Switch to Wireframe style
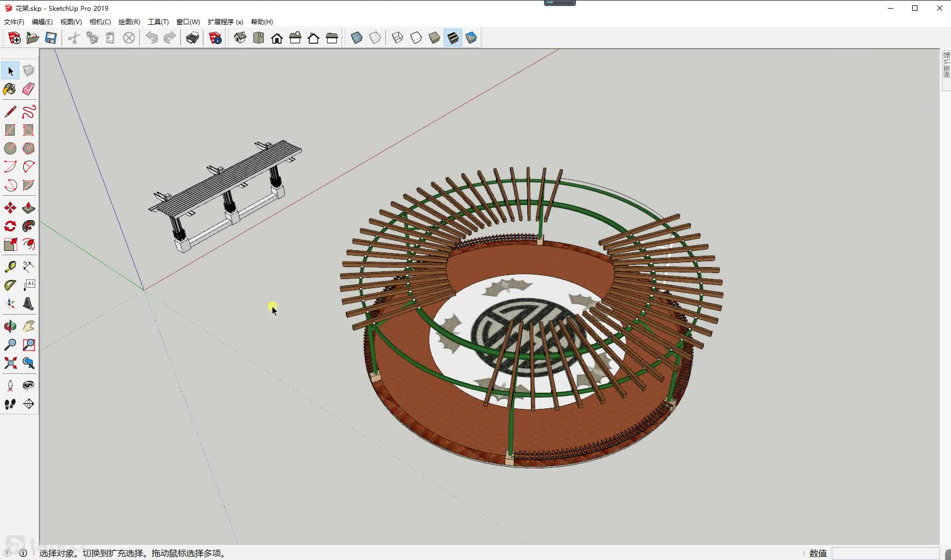 (x=398, y=38)
